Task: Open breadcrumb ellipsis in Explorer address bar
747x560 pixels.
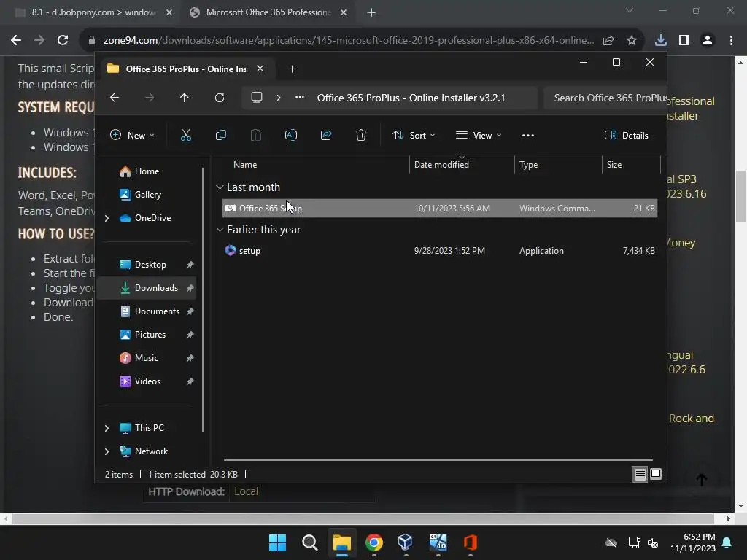Action: [299, 98]
